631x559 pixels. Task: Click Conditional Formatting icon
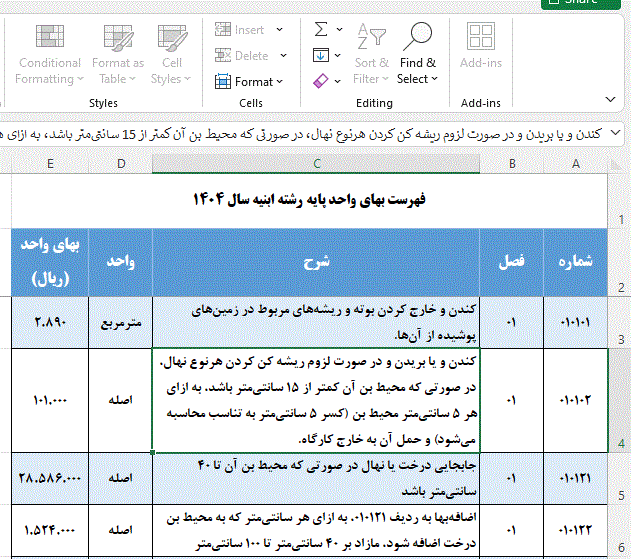[50, 55]
